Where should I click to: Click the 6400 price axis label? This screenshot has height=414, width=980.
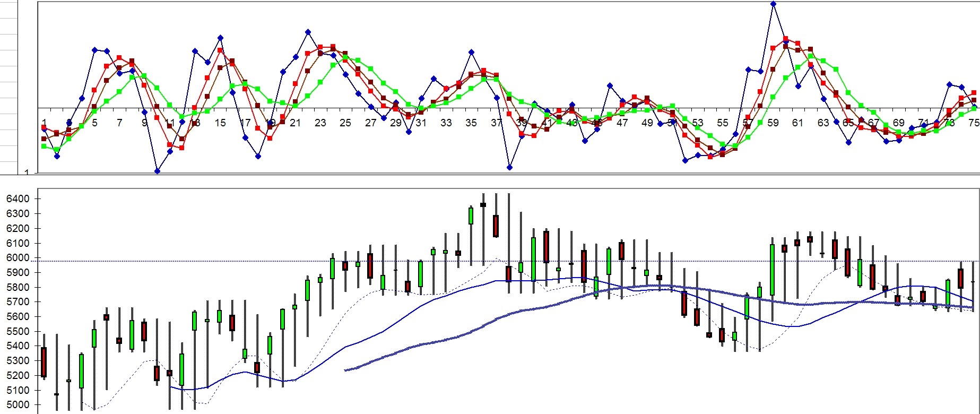click(18, 199)
